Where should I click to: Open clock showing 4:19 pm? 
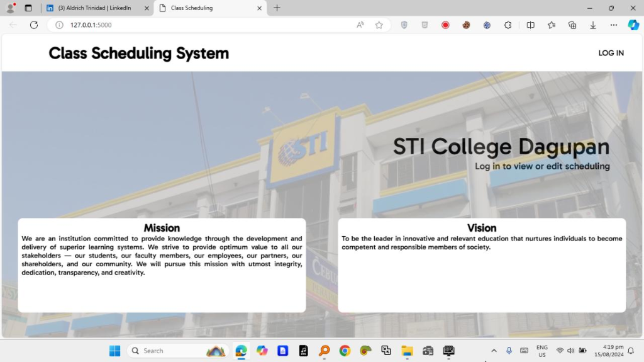pos(608,351)
